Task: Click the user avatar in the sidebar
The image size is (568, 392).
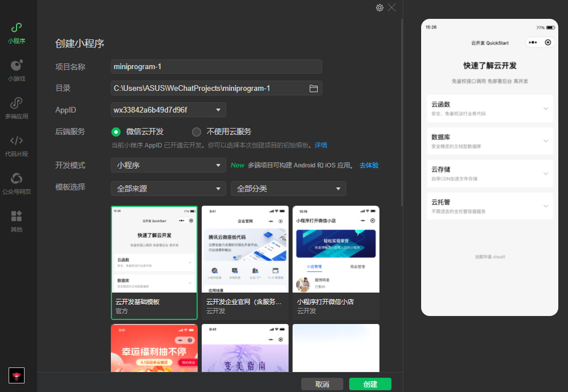Action: [x=17, y=375]
